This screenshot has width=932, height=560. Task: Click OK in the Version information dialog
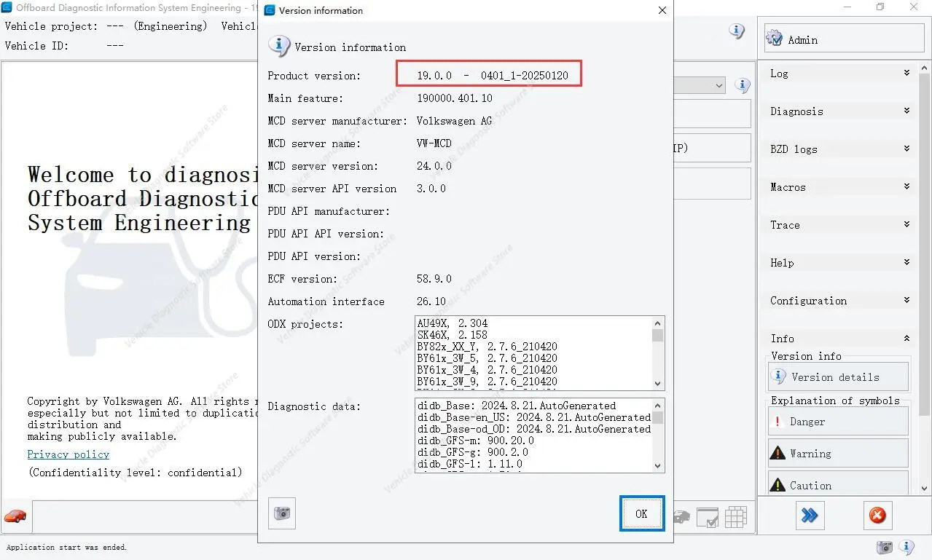pyautogui.click(x=641, y=513)
